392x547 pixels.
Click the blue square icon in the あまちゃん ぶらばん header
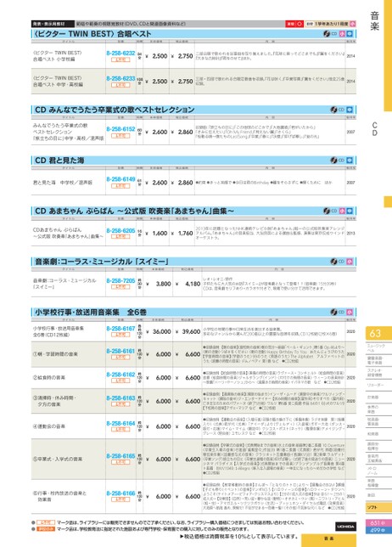pos(350,211)
